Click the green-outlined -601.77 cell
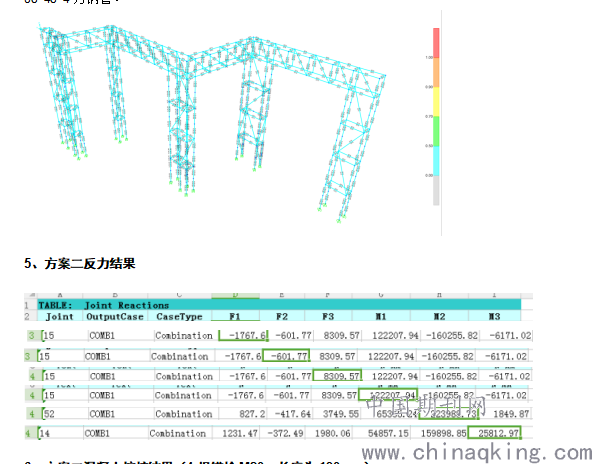This screenshot has width=592, height=464. 286,356
